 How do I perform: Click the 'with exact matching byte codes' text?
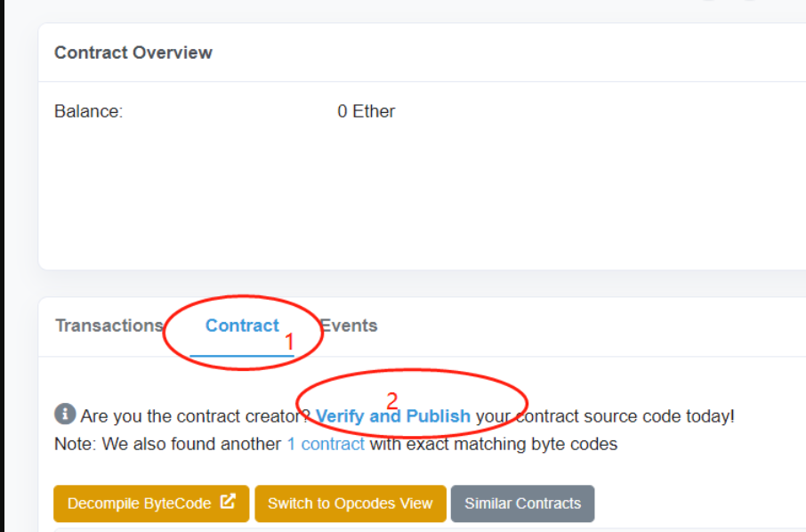(494, 444)
